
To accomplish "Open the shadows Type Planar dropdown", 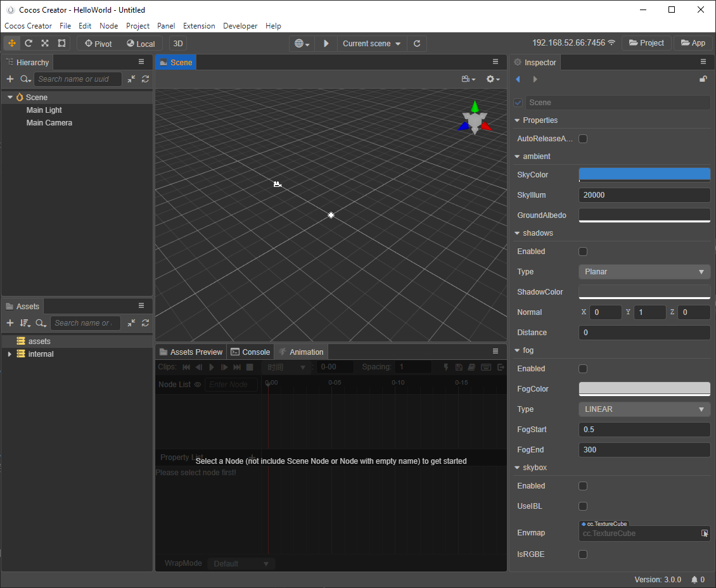I will [644, 272].
